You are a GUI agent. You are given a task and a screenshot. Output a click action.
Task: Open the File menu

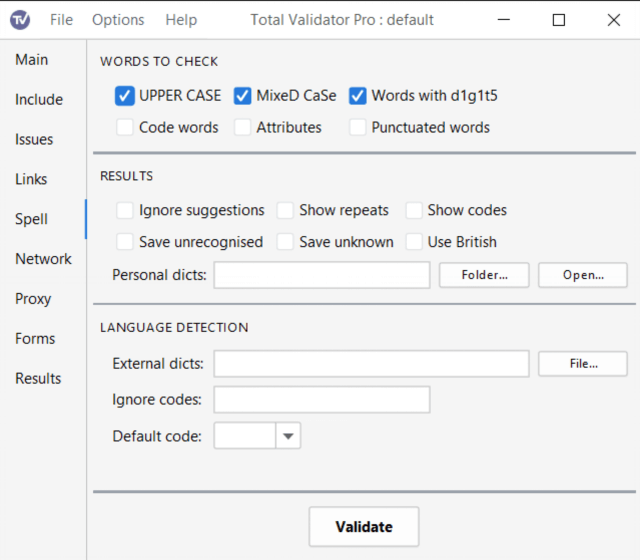61,20
